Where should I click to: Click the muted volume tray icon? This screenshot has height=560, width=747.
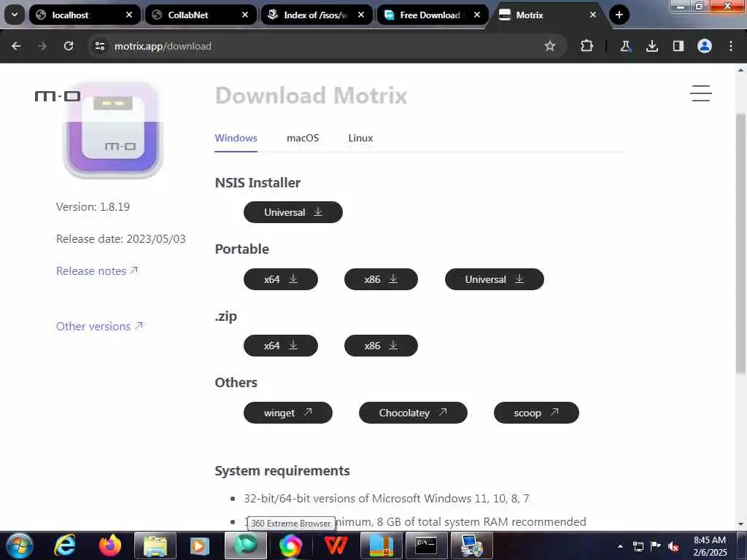tap(673, 546)
